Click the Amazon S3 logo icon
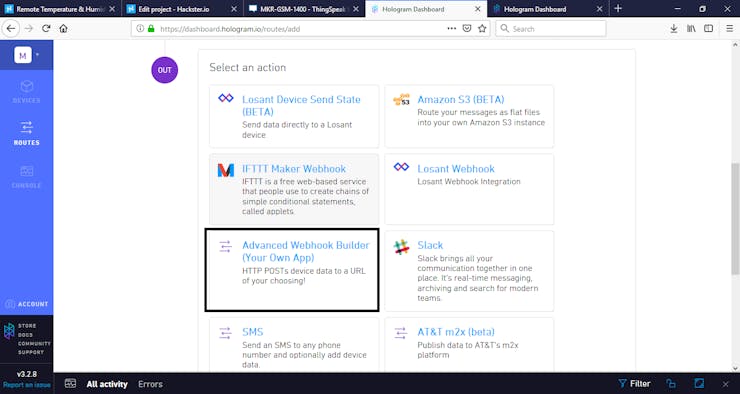This screenshot has width=740, height=394. point(401,99)
